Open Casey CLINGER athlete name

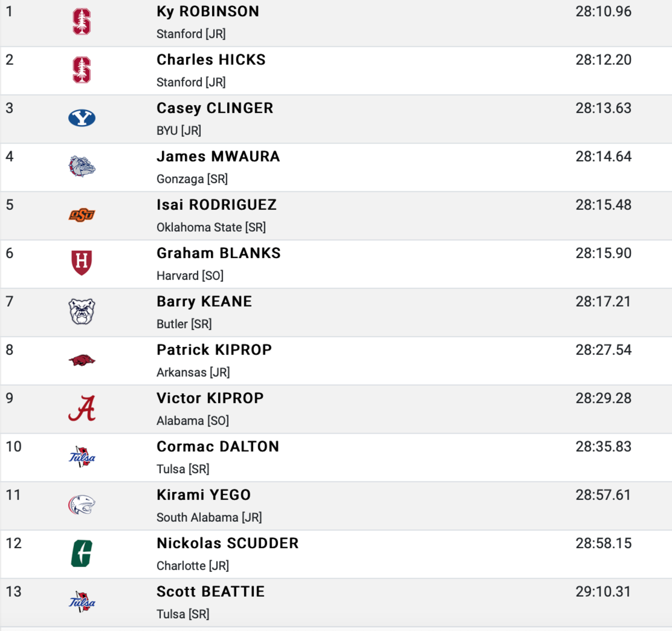click(x=215, y=108)
